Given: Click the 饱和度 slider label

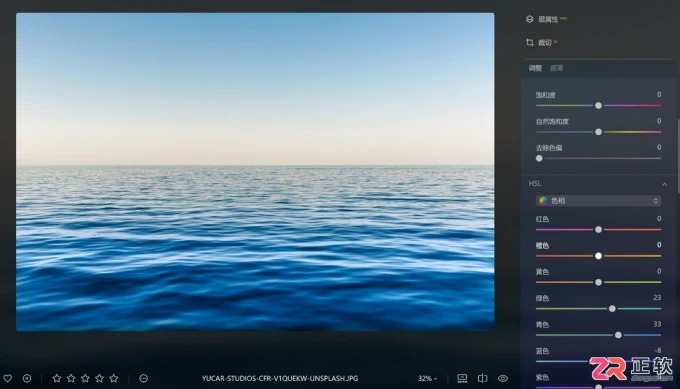Looking at the screenshot, I should coord(546,95).
